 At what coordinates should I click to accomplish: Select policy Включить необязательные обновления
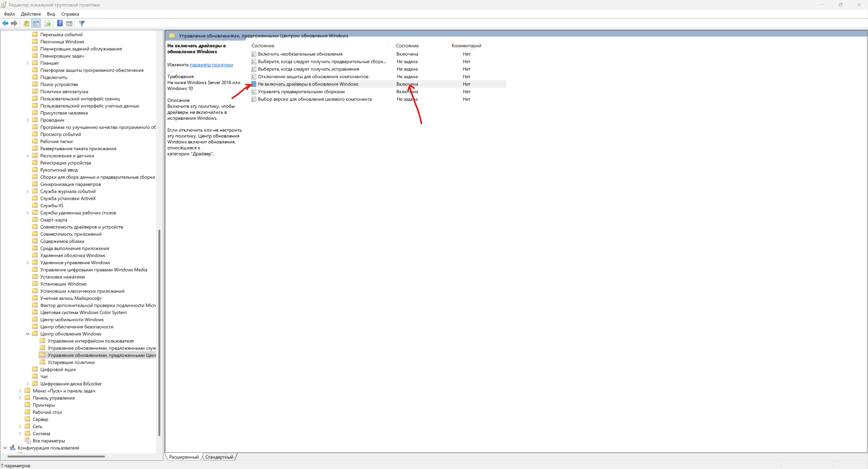300,54
